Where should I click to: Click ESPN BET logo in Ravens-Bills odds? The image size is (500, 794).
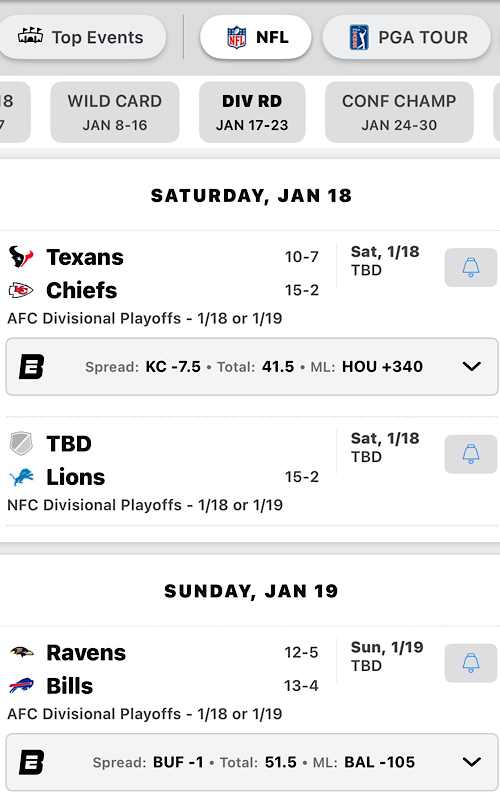(31, 762)
